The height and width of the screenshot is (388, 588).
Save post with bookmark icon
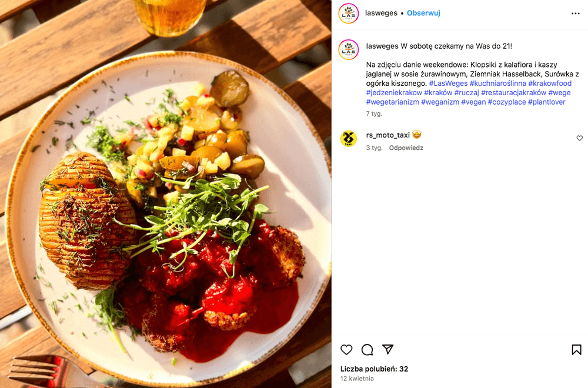[x=576, y=350]
